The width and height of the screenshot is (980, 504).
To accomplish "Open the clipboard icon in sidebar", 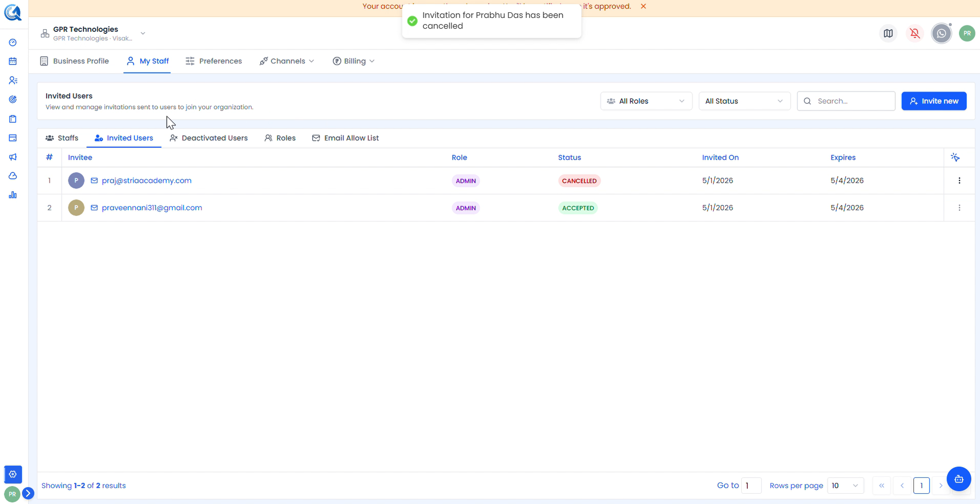I will click(x=13, y=119).
